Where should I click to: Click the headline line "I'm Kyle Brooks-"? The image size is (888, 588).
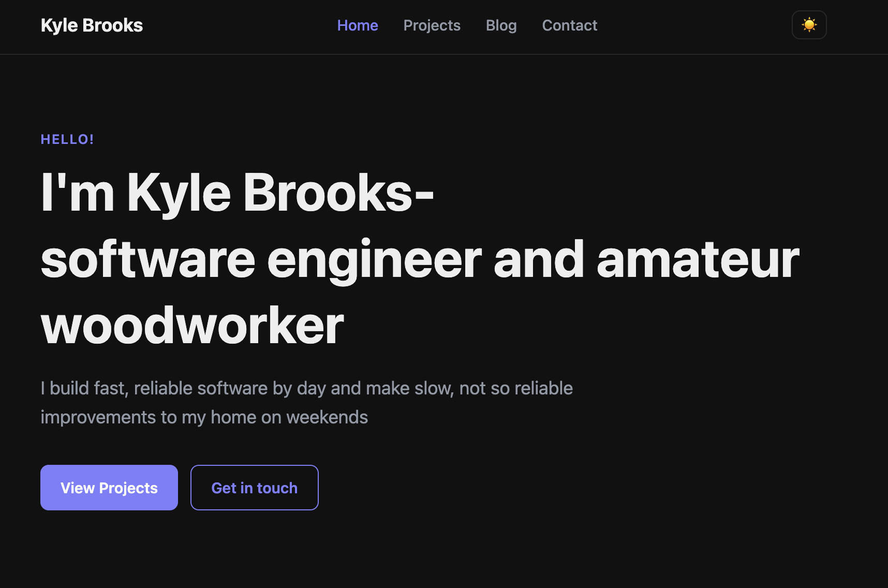pos(238,193)
